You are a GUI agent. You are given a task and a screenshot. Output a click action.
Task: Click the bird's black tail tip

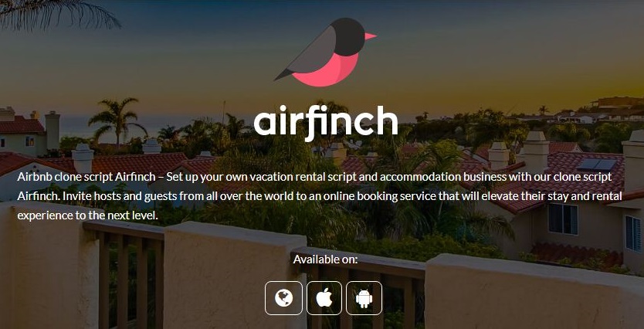[x=283, y=75]
